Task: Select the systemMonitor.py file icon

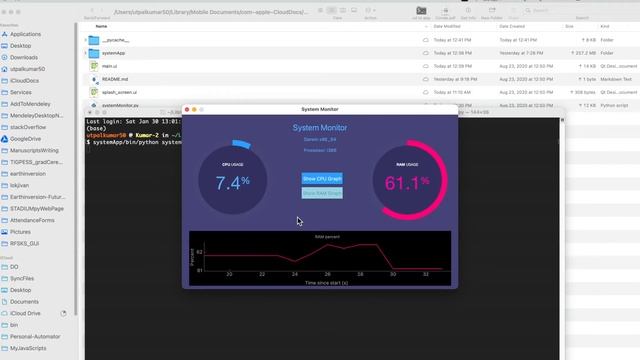Action: click(94, 105)
